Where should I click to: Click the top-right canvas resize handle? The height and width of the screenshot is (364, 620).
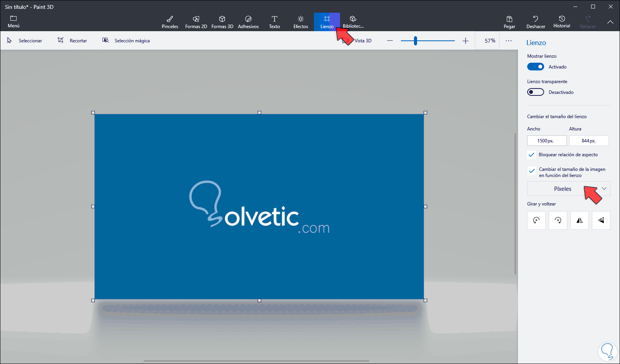tap(426, 113)
